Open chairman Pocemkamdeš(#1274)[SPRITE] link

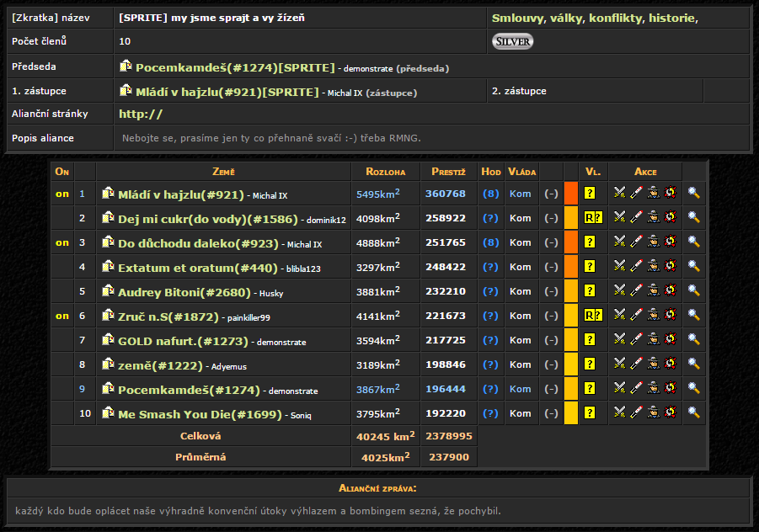235,67
